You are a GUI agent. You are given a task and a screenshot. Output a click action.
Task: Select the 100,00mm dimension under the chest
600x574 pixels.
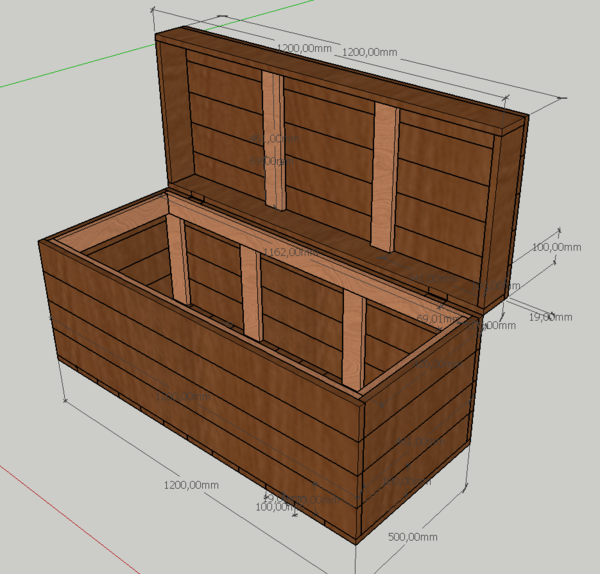(x=278, y=507)
